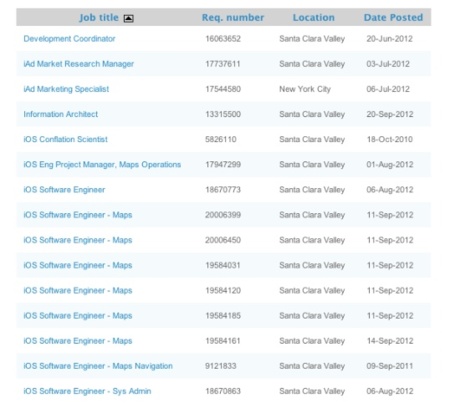The height and width of the screenshot is (408, 450).
Task: Open the iOS Conflation Scientist listing
Action: pos(65,139)
